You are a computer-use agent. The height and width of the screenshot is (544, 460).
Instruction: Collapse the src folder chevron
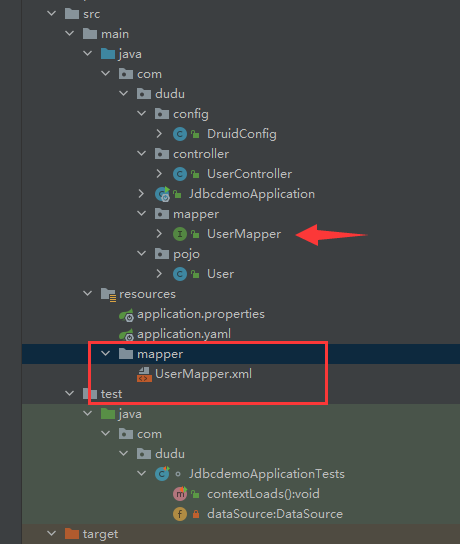click(x=52, y=14)
